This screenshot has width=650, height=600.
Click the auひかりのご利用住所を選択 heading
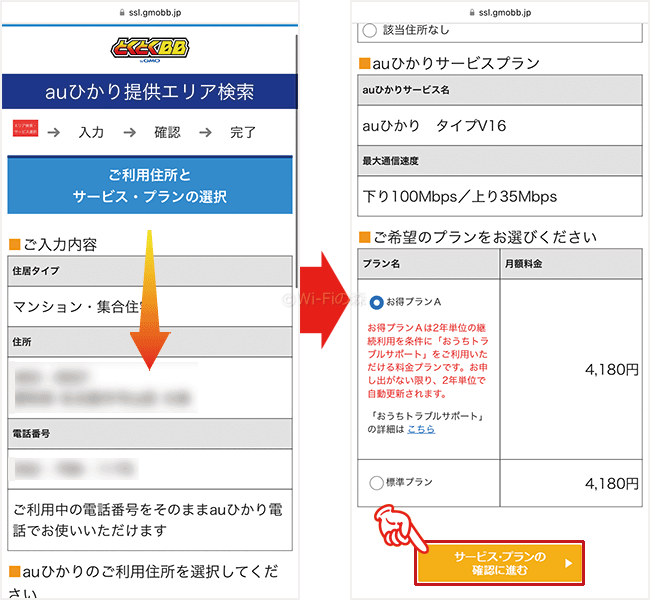143,582
